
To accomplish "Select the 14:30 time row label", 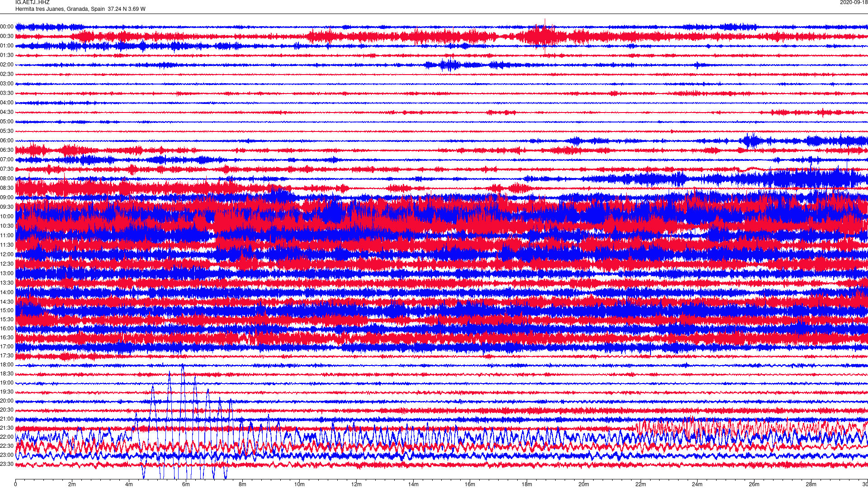I will (7, 302).
